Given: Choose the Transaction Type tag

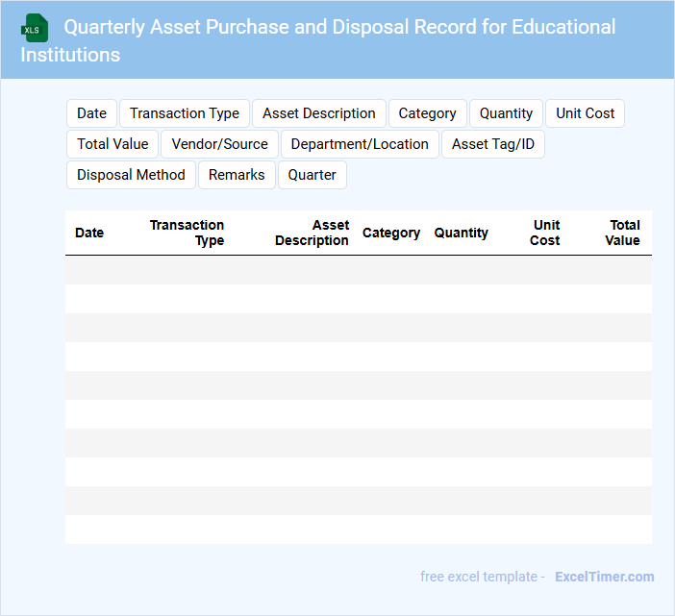Looking at the screenshot, I should coord(185,113).
